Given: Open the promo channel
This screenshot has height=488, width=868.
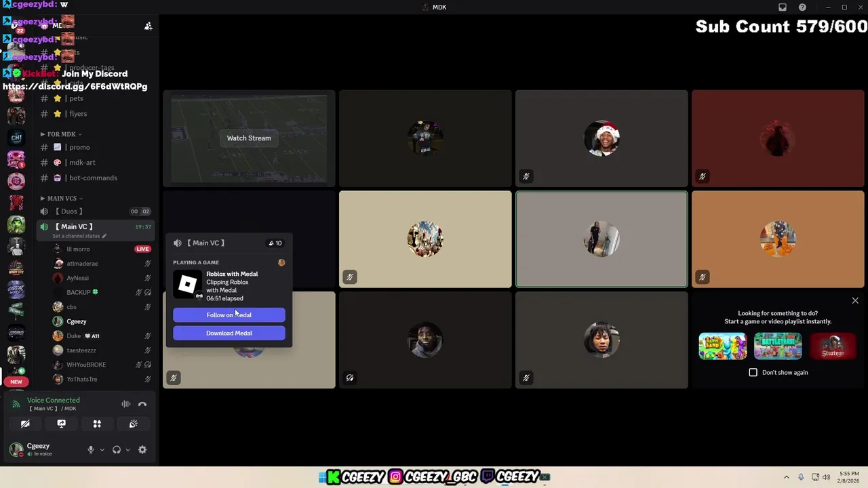Looking at the screenshot, I should [x=95, y=147].
